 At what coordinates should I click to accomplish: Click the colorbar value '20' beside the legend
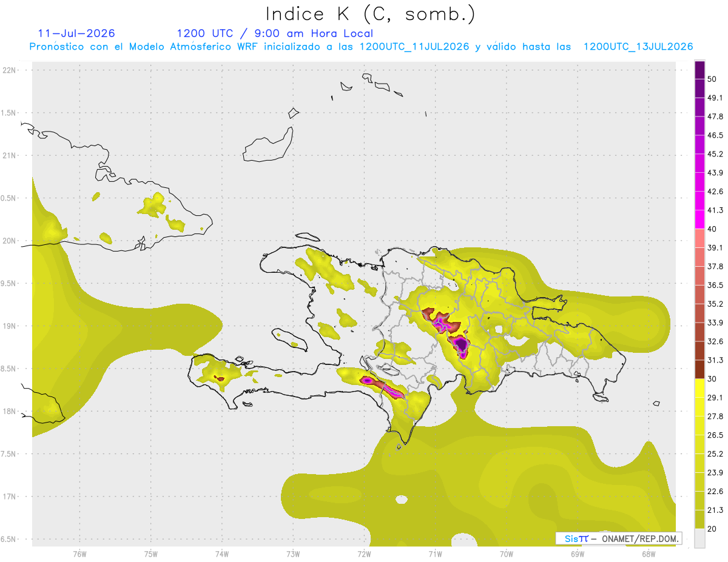712,529
